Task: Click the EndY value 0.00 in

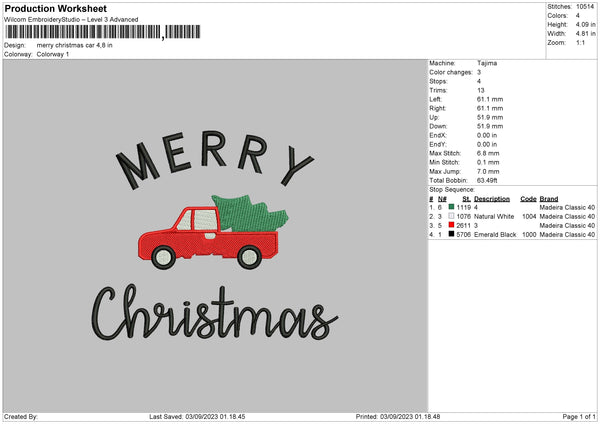Action: 487,144
